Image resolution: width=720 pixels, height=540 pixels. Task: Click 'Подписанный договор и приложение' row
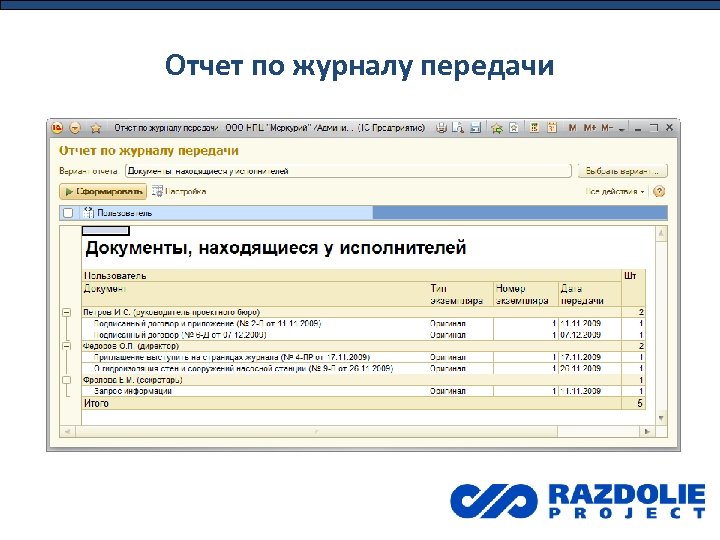coord(363,323)
